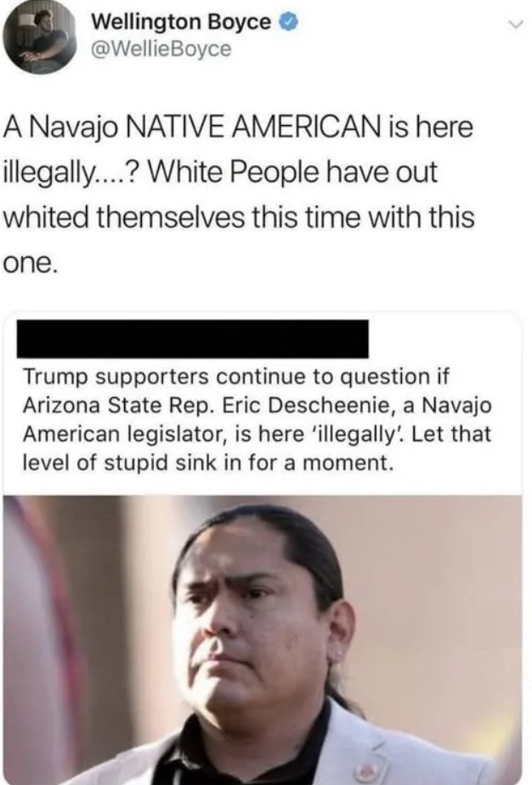Click the final word one. in tweet
Screen dimensions: 532x785
28,264
